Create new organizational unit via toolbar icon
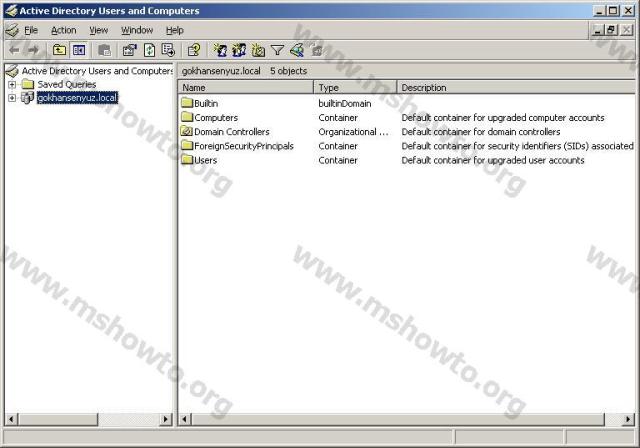Image resolution: width=640 pixels, height=448 pixels. pos(258,50)
